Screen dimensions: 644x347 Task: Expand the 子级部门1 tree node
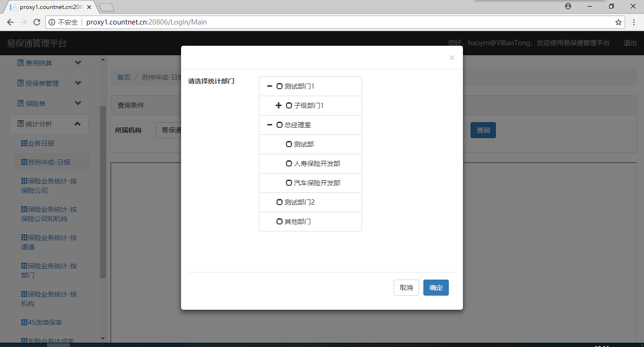coord(279,106)
